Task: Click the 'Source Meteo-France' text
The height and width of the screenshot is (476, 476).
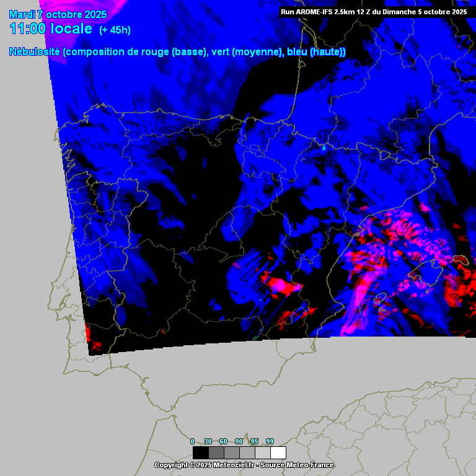Action: tap(297, 465)
